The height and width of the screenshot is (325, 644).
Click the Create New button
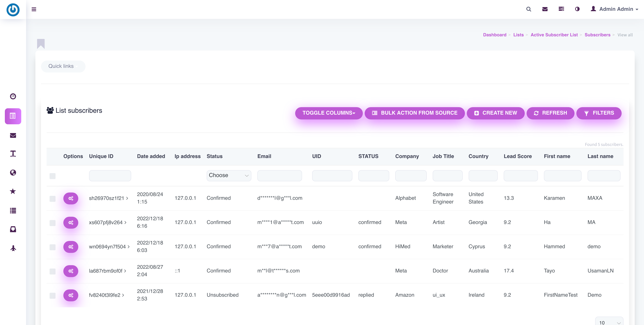tap(495, 113)
